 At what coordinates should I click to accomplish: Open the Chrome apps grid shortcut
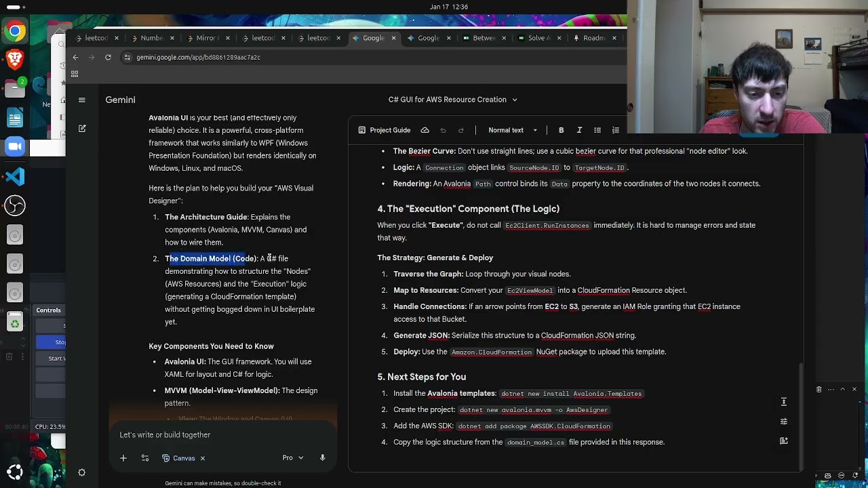[75, 74]
